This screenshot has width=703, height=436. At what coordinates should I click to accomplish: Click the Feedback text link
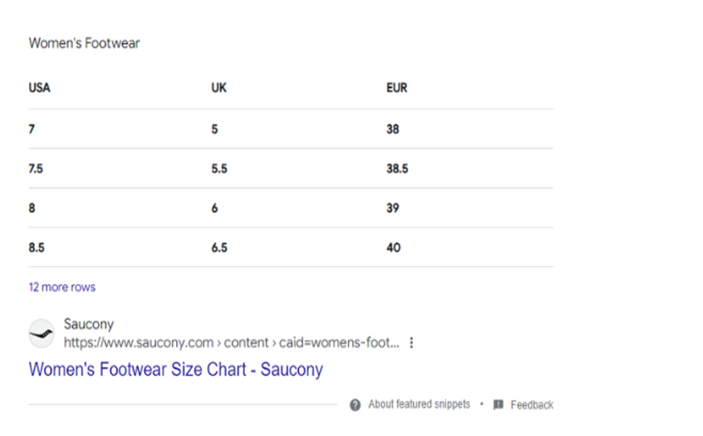(532, 405)
